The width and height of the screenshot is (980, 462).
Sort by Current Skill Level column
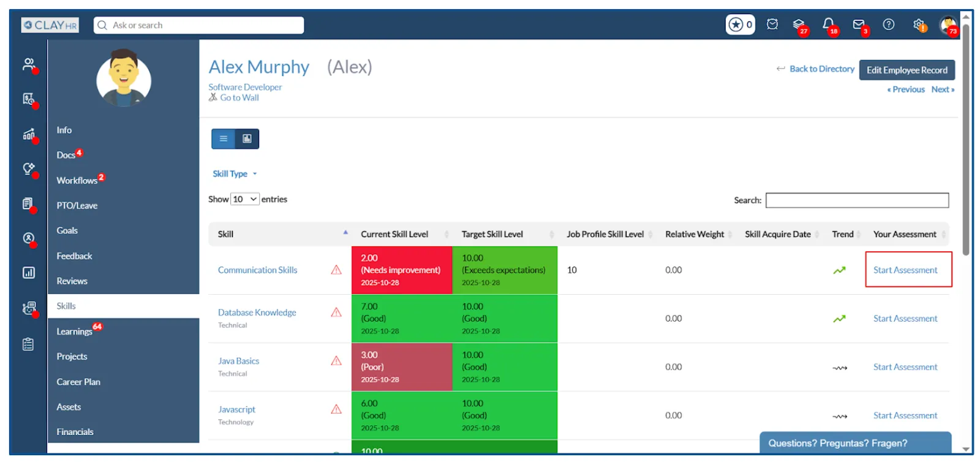click(x=402, y=234)
